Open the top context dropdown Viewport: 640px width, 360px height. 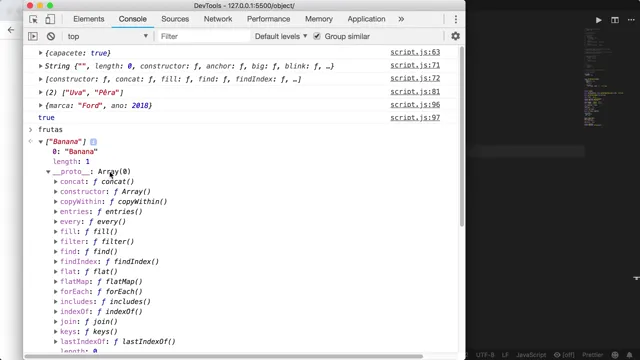click(x=108, y=36)
